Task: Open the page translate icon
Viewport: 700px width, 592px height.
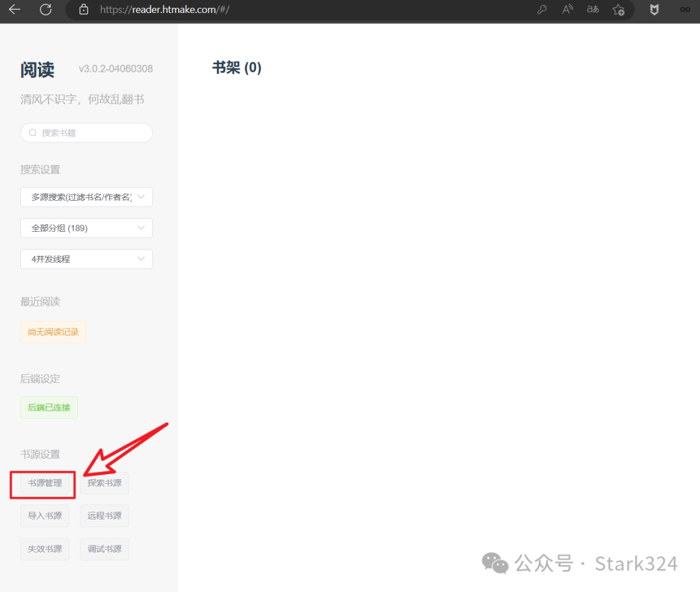Action: pyautogui.click(x=593, y=9)
